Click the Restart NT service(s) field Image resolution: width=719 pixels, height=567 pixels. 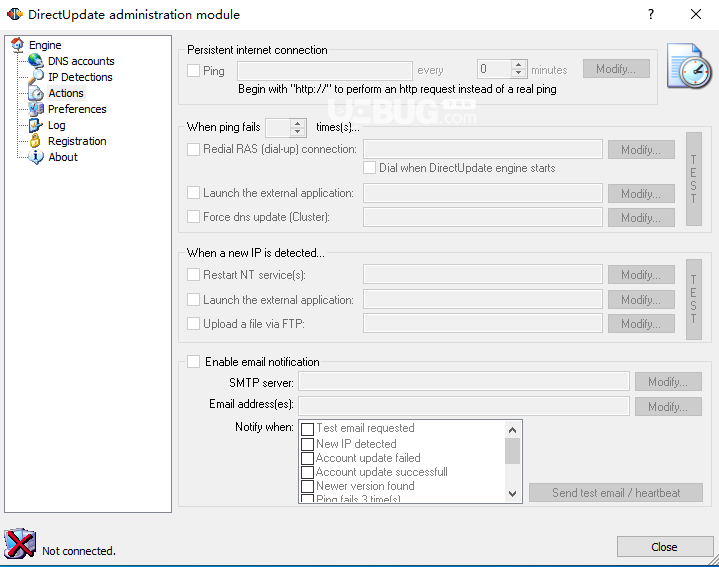[483, 274]
